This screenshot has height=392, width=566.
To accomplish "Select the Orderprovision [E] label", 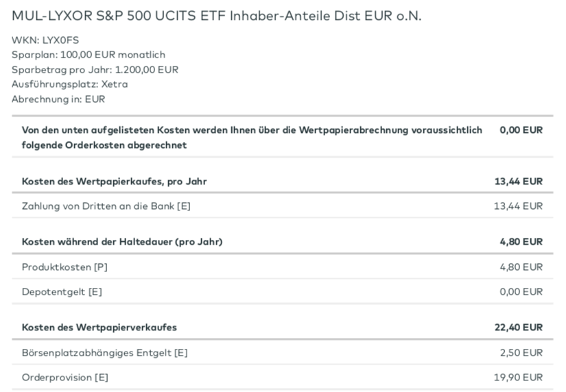I will click(x=65, y=377).
